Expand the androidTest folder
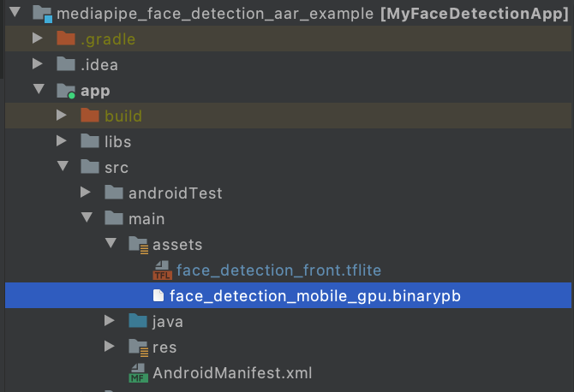The height and width of the screenshot is (392, 574). tap(85, 193)
